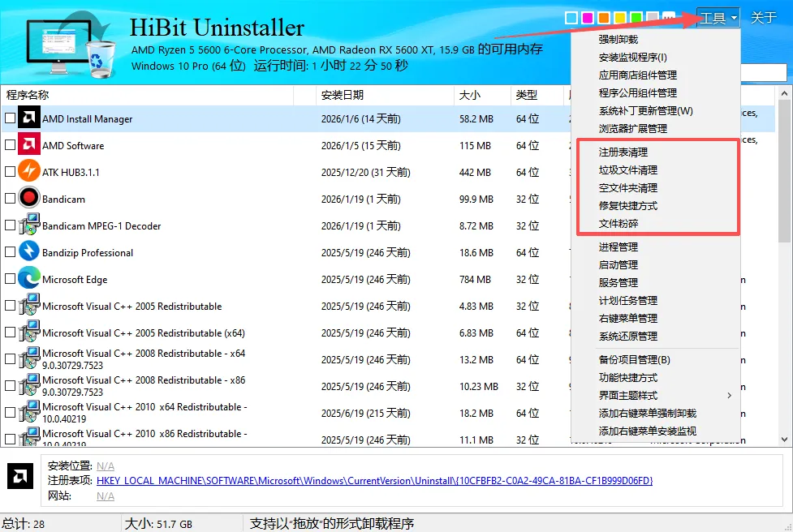
Task: Choose 安装监视程序(I) from the tools menu
Action: [632, 57]
